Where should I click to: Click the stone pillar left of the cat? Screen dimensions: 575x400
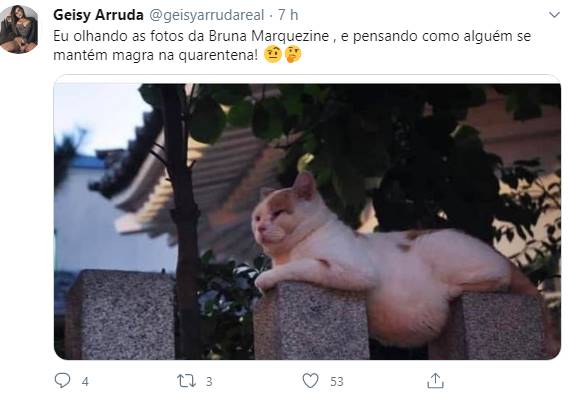(121, 315)
